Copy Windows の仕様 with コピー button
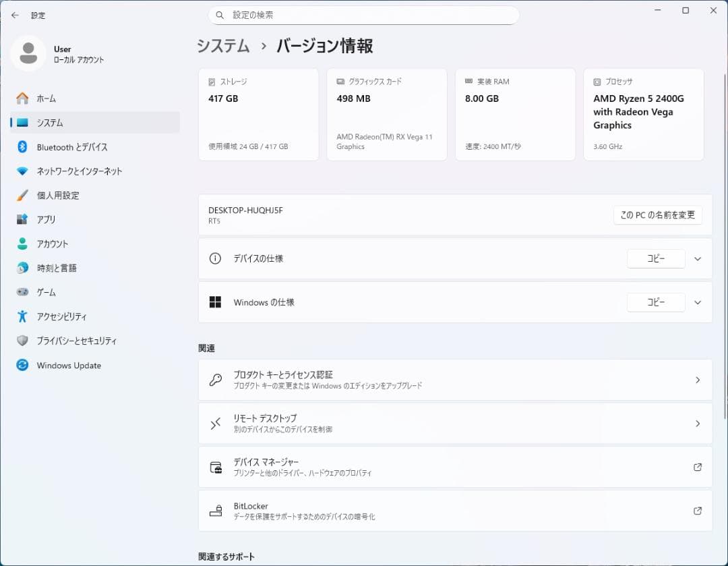 [x=656, y=302]
